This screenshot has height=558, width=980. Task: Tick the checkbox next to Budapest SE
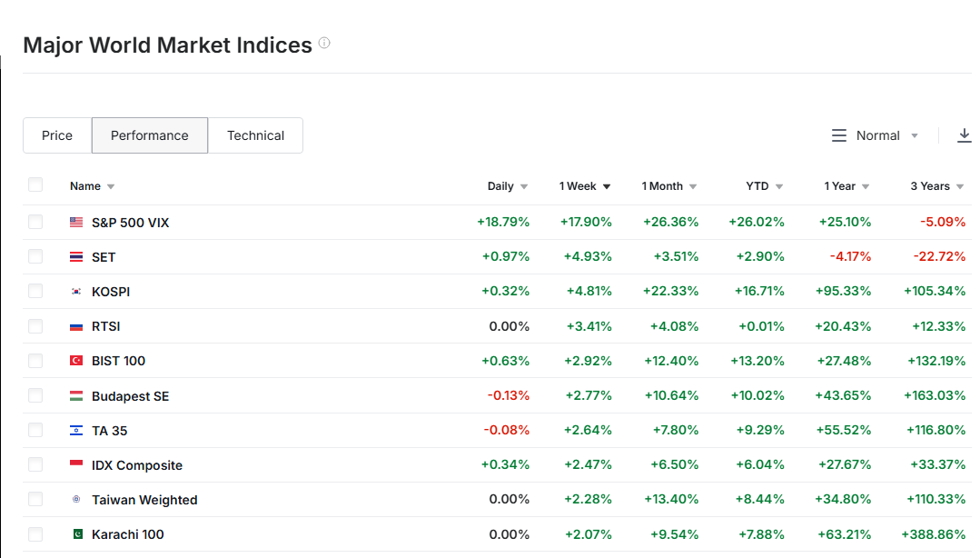pyautogui.click(x=35, y=395)
